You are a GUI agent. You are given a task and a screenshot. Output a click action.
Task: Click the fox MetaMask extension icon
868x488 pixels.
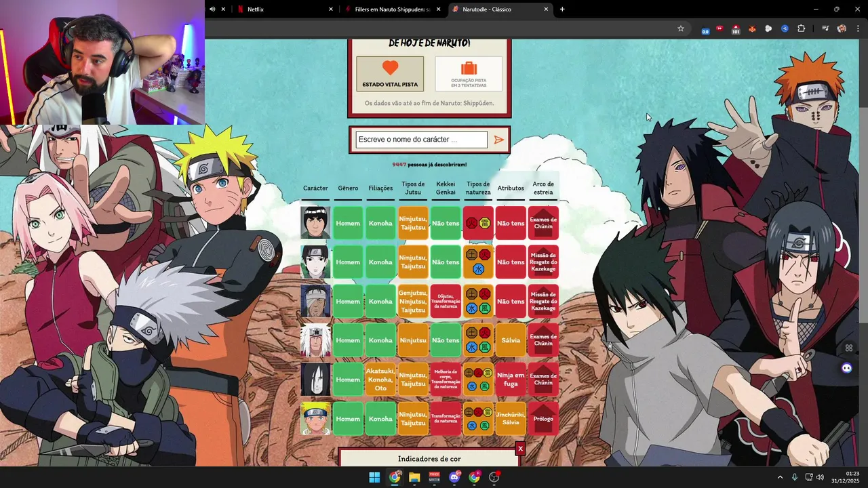[x=752, y=28]
